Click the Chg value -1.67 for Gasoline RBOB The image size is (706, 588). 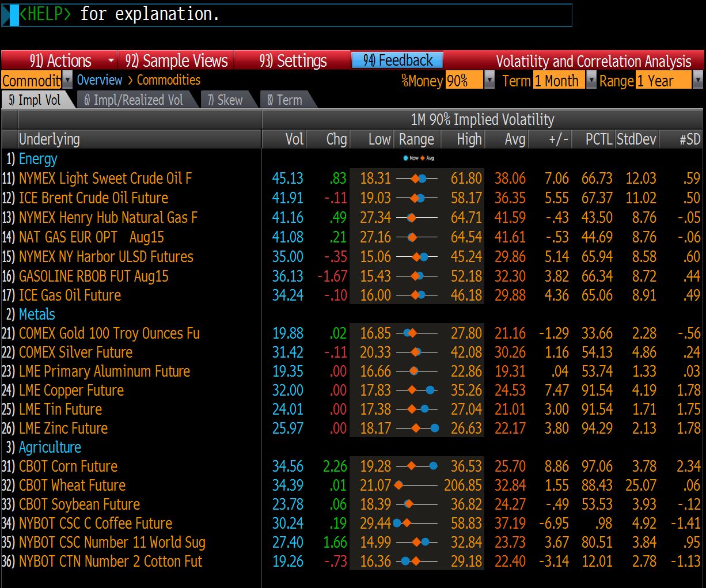tap(332, 276)
